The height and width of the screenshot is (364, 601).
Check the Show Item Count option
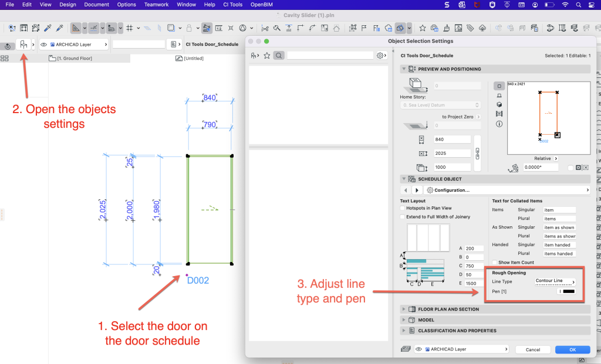494,263
